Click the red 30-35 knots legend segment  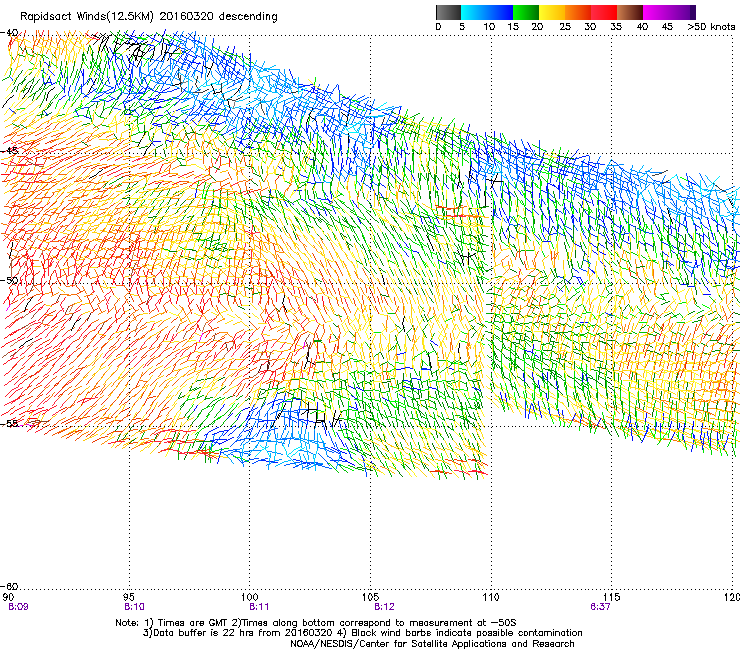coord(604,12)
